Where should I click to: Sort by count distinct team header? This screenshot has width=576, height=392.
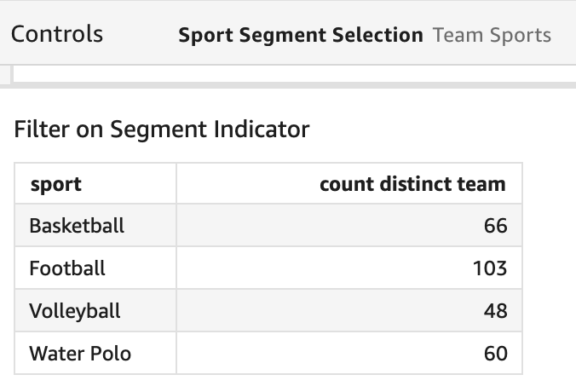coord(412,183)
